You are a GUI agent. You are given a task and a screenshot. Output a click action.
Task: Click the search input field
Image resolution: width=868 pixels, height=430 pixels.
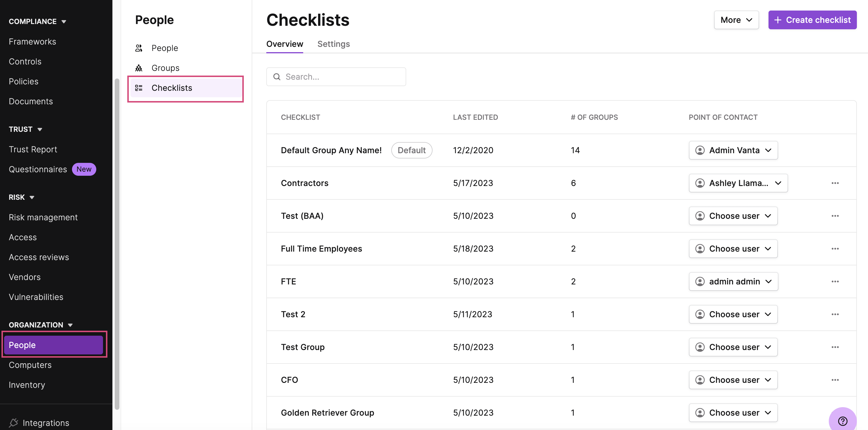point(336,76)
